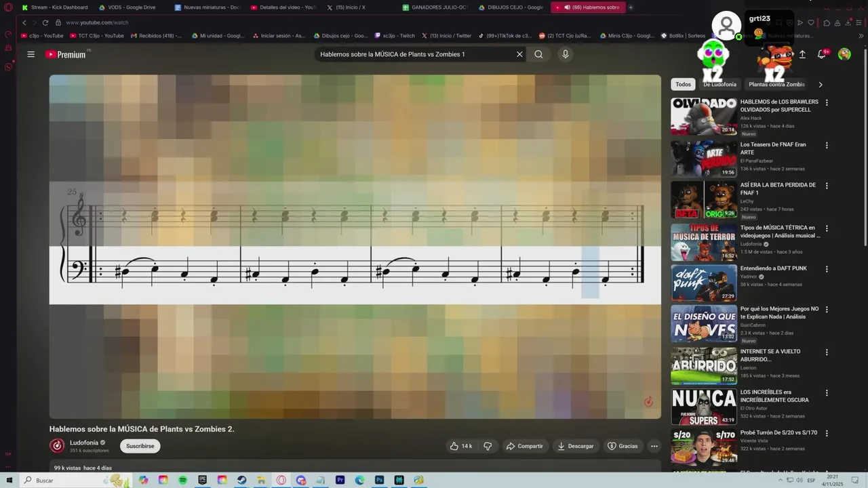Viewport: 868px width, 488px height.
Task: Open Microsoft Copilot from taskbar
Action: [x=144, y=480]
